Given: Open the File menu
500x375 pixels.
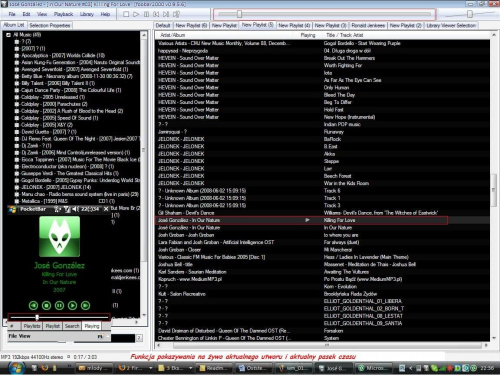Looking at the screenshot, I should pyautogui.click(x=12, y=14).
